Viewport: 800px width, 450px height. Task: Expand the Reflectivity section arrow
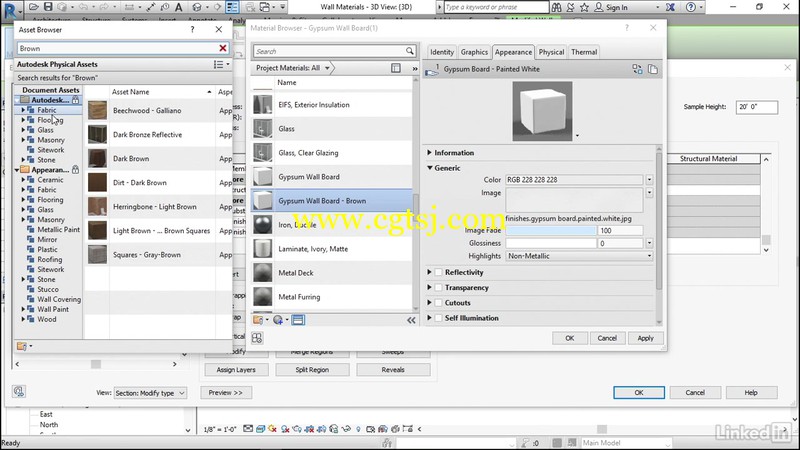coord(430,272)
